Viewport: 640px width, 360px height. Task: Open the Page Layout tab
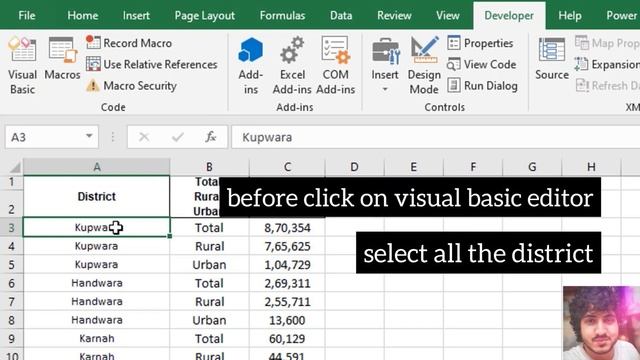[x=204, y=16]
